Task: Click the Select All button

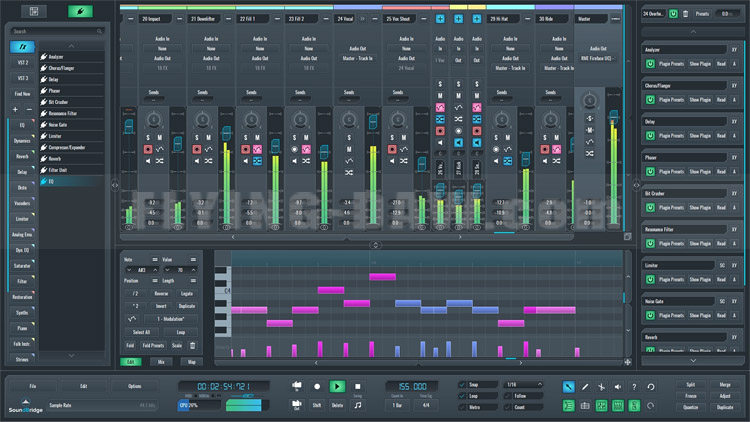Action: [141, 332]
